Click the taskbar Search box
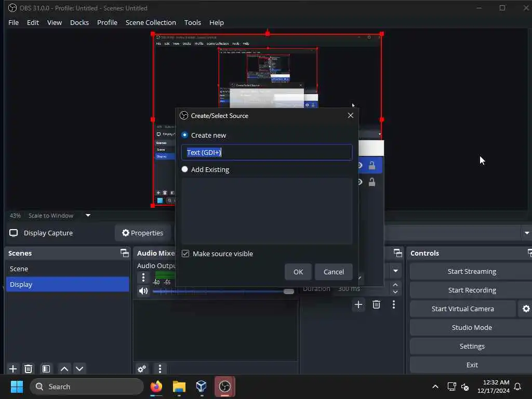Viewport: 532px width, 399px height. 87,387
